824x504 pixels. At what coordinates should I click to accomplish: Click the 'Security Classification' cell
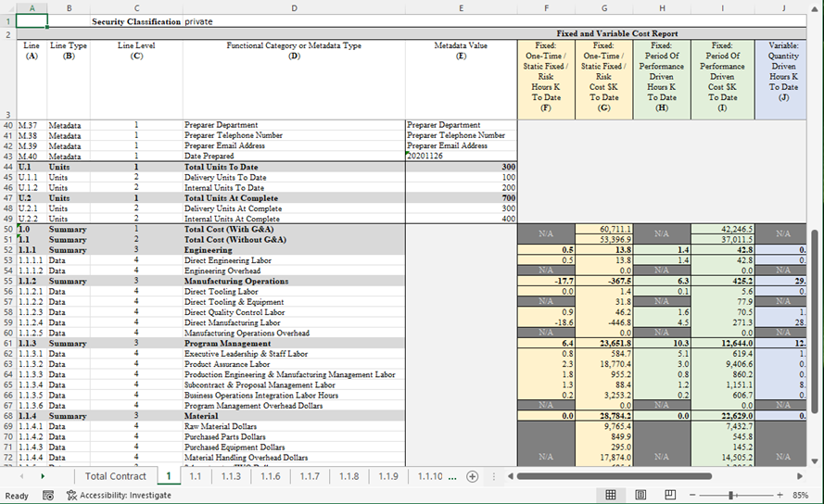[136, 21]
